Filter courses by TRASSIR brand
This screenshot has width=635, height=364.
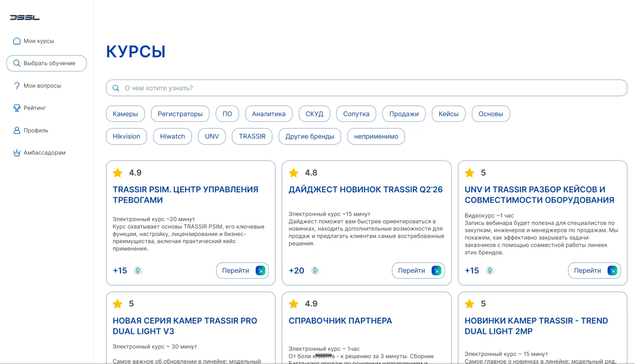(252, 136)
